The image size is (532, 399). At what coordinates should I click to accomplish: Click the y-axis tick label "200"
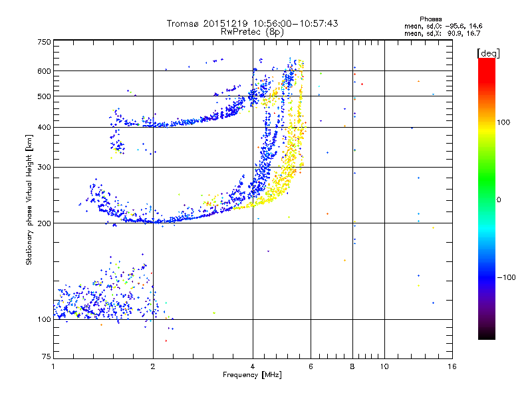(x=44, y=223)
